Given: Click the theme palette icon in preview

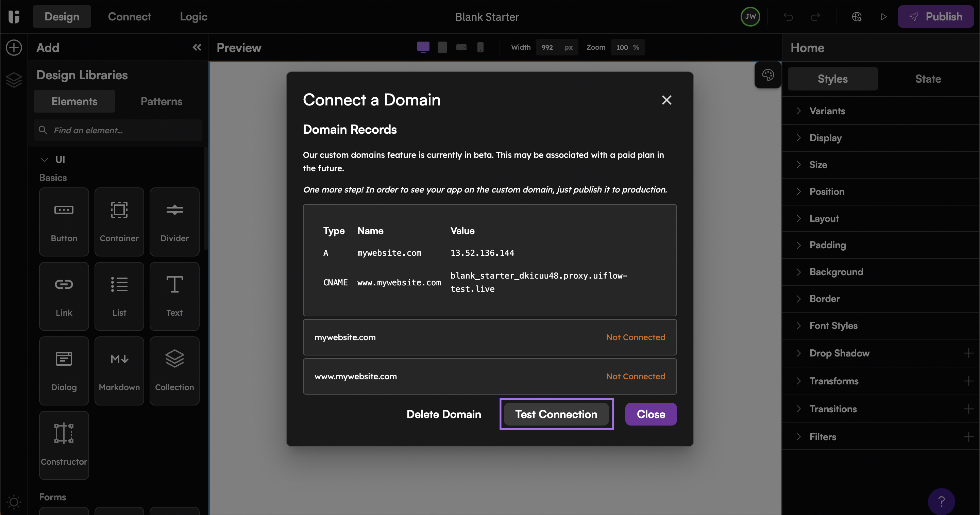Looking at the screenshot, I should pyautogui.click(x=768, y=74).
